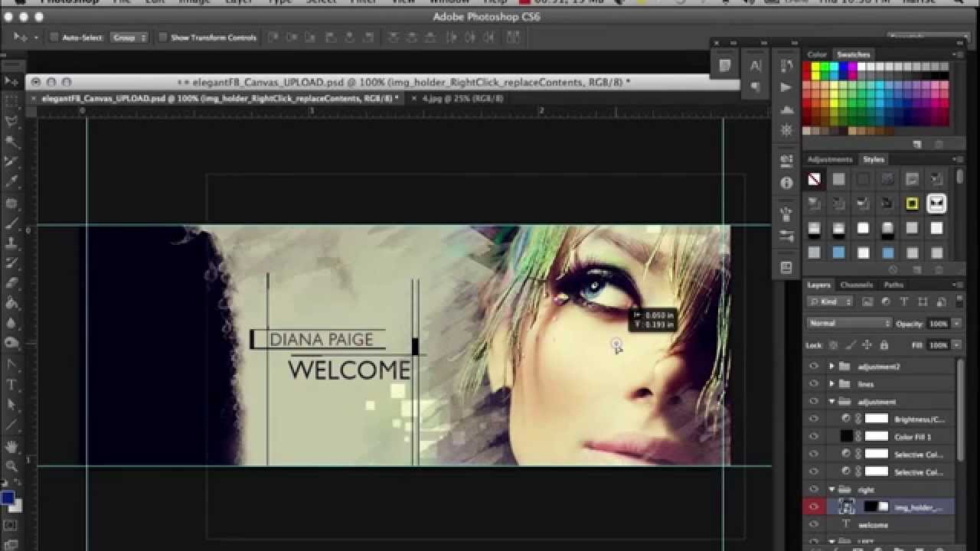Toggle layer filtering switch in Layers panel

958,302
